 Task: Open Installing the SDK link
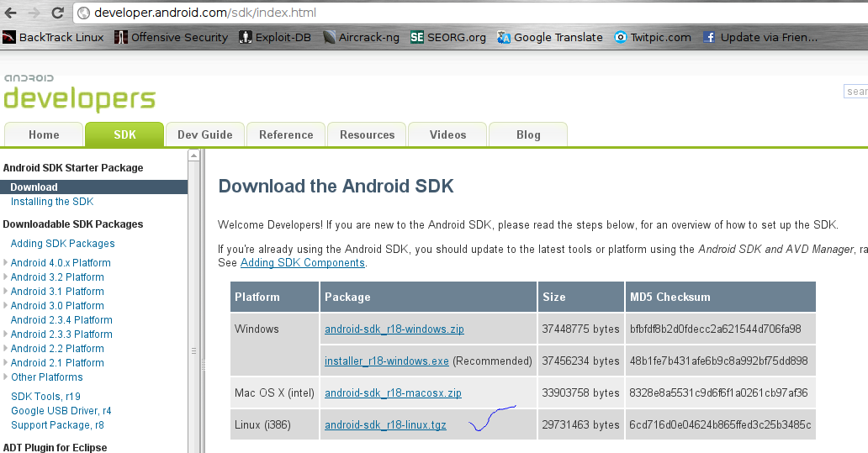[52, 202]
